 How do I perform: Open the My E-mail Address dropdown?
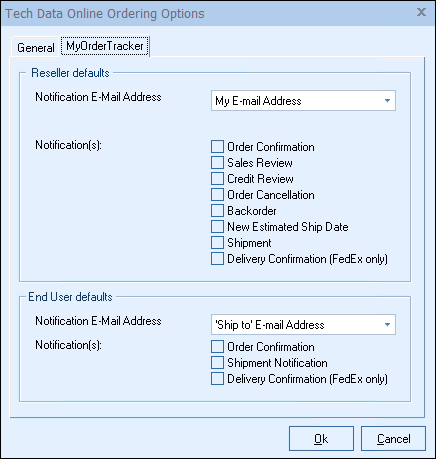[x=303, y=101]
